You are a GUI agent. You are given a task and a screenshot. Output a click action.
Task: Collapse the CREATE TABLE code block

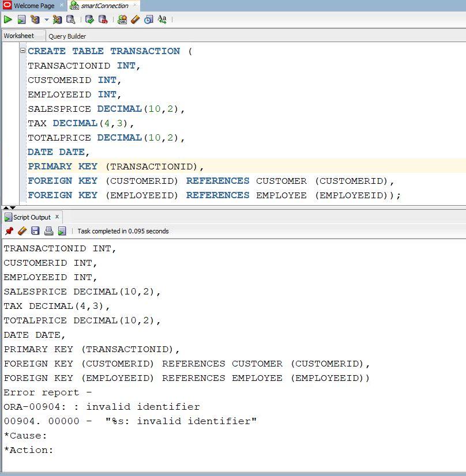click(22, 51)
